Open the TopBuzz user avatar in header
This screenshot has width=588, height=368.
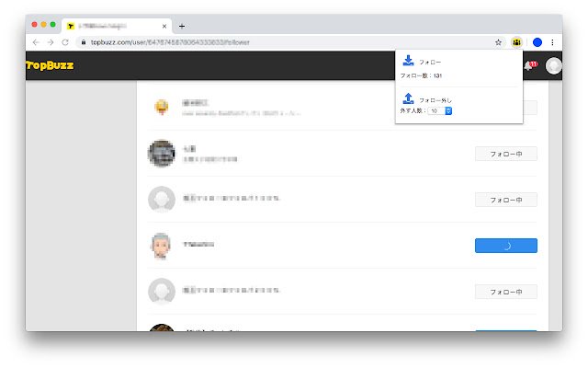tap(553, 66)
